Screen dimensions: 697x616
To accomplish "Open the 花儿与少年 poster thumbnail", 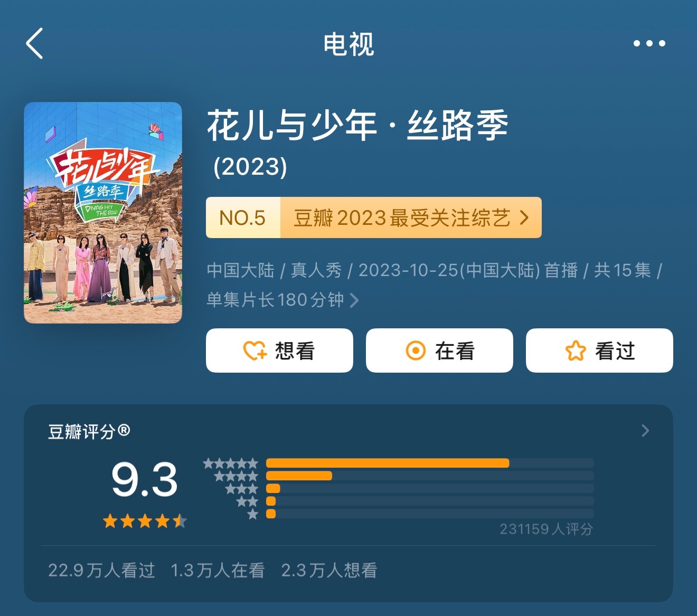I will (x=103, y=213).
